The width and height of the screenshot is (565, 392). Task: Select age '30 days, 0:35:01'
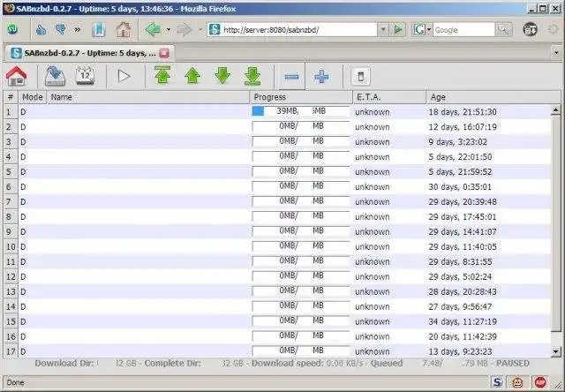point(460,187)
